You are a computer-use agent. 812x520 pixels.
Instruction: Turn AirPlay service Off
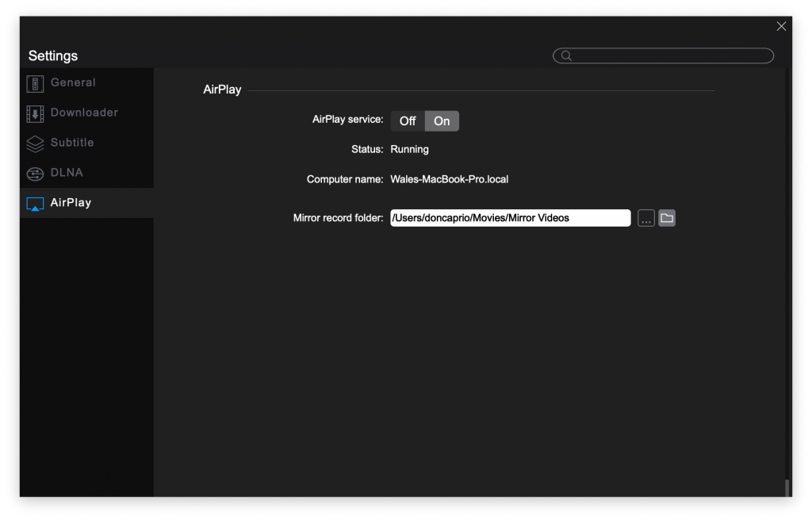click(408, 121)
